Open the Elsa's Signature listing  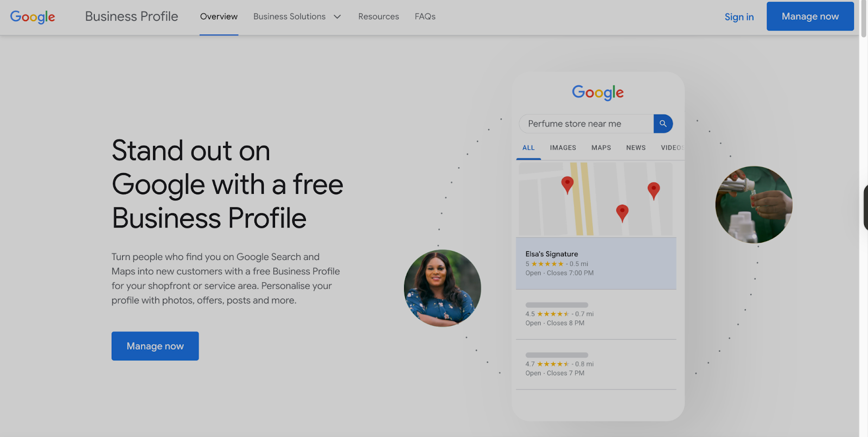click(596, 263)
